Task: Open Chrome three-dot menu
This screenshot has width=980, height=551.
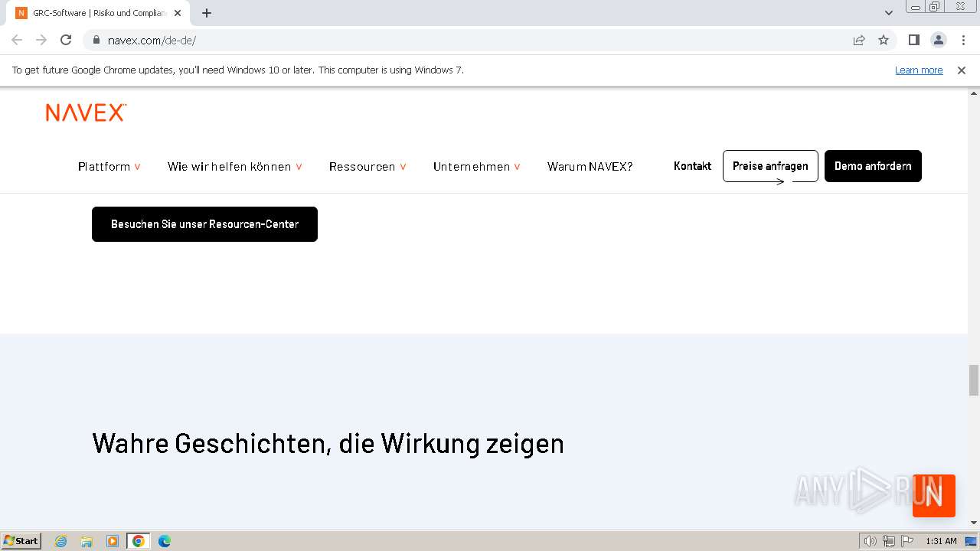Action: coord(963,40)
